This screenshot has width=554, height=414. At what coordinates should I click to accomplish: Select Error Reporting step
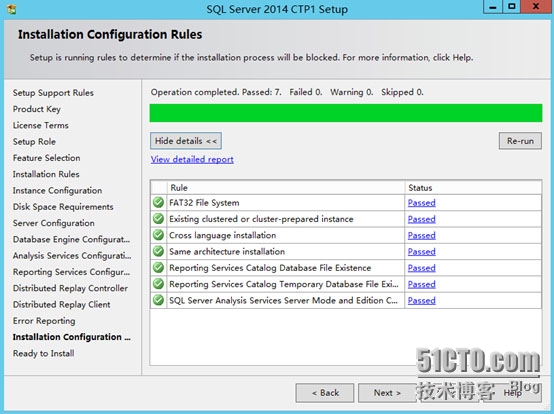[44, 320]
